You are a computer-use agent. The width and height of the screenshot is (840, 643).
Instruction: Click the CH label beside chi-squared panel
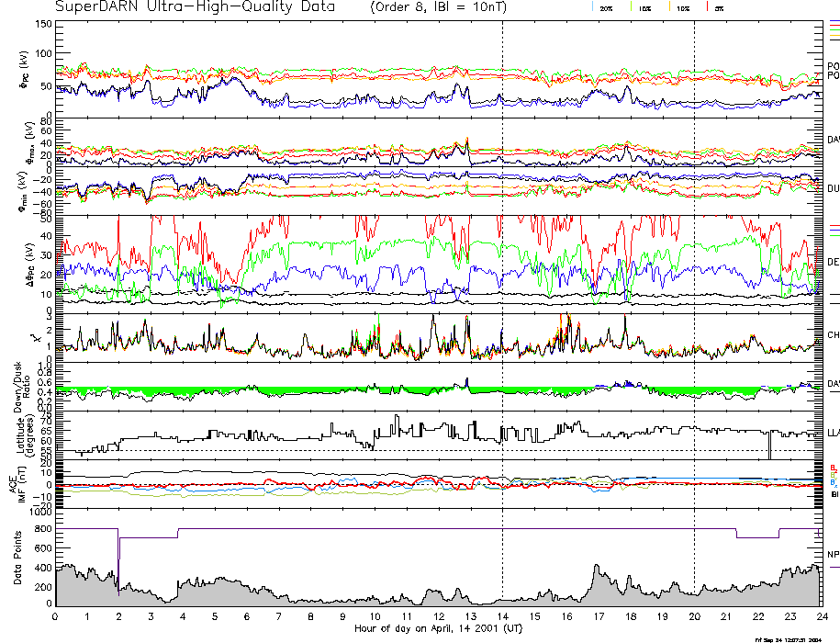point(833,335)
